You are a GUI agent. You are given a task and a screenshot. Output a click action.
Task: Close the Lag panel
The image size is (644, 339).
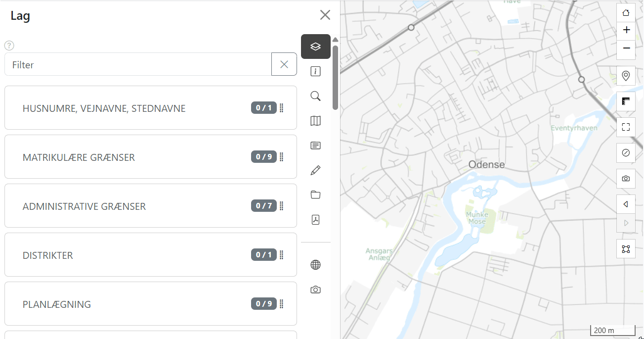[325, 15]
